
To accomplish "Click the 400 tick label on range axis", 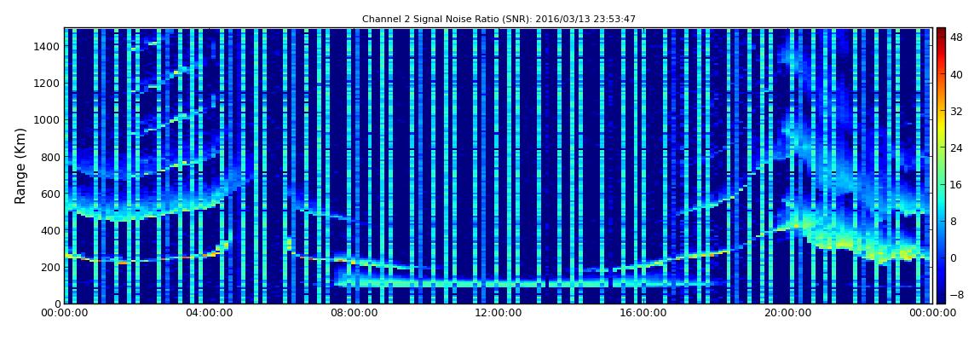I will point(50,231).
